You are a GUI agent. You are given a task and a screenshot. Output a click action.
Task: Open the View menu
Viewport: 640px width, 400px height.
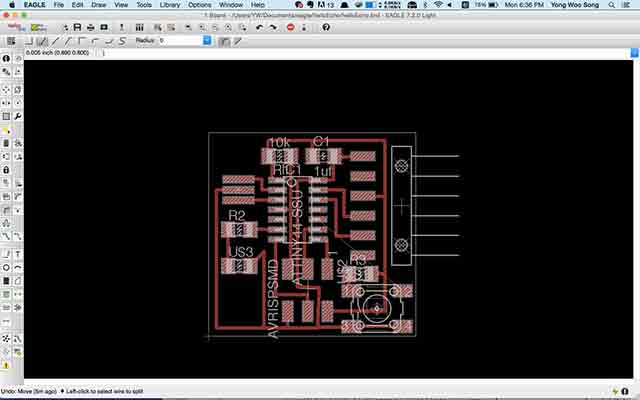[121, 5]
